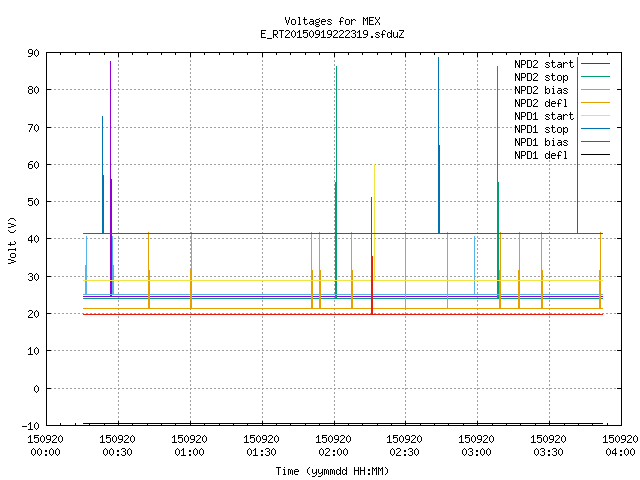The width and height of the screenshot is (640, 480).
Task: Click the y-axis tick label 20
Action: point(33,314)
